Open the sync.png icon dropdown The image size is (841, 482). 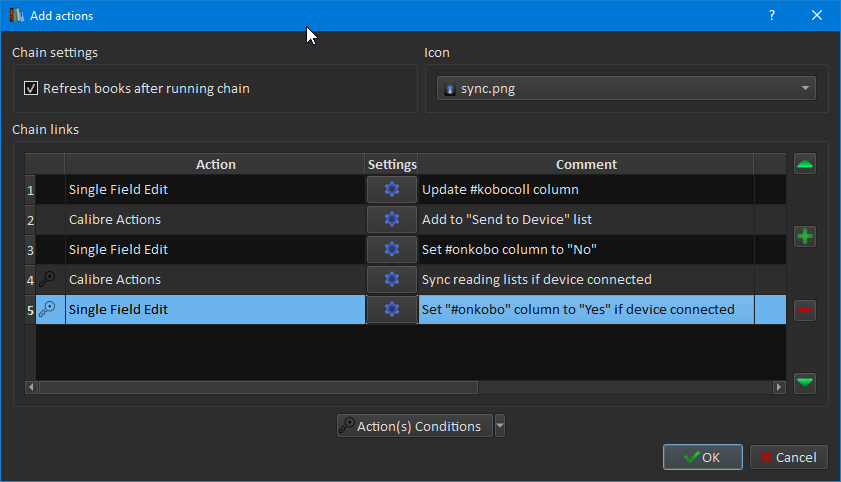point(626,89)
